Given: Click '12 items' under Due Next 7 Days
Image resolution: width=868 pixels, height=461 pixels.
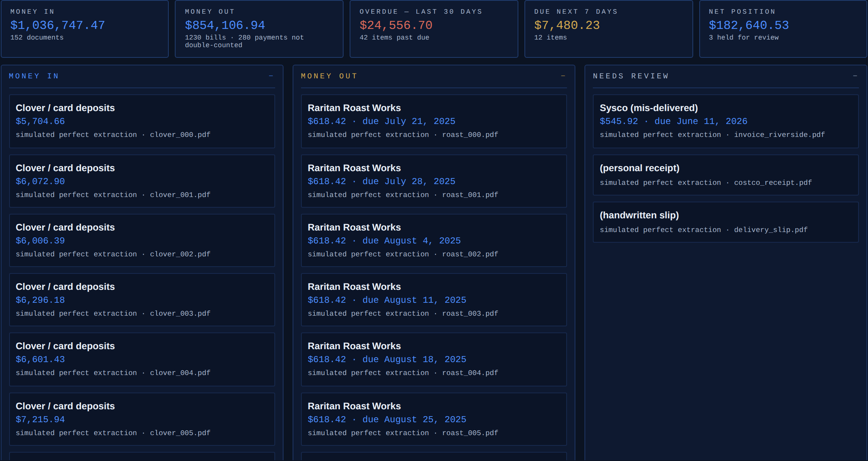Looking at the screenshot, I should click(x=551, y=38).
